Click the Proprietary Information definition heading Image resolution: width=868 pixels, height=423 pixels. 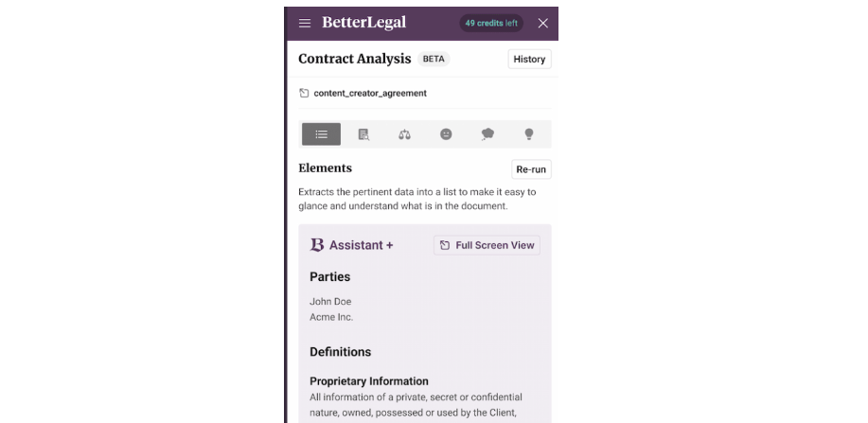pyautogui.click(x=369, y=381)
